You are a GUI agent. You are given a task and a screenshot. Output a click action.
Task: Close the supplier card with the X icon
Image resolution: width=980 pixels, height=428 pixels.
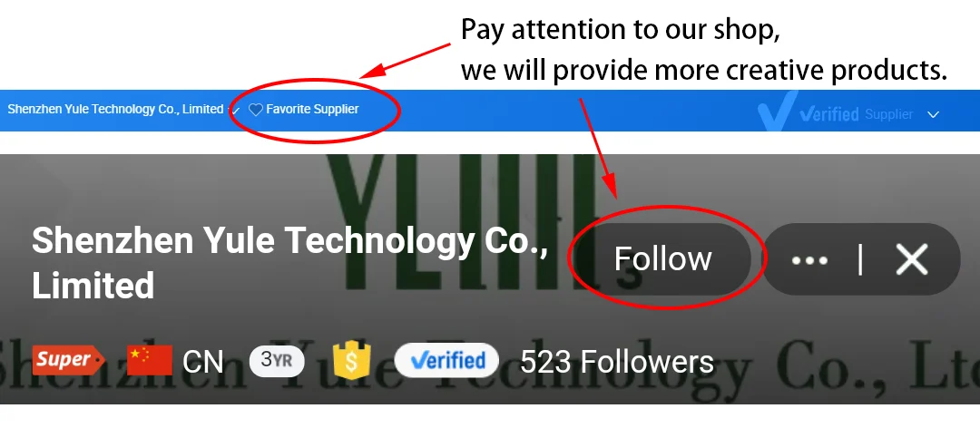pos(911,259)
